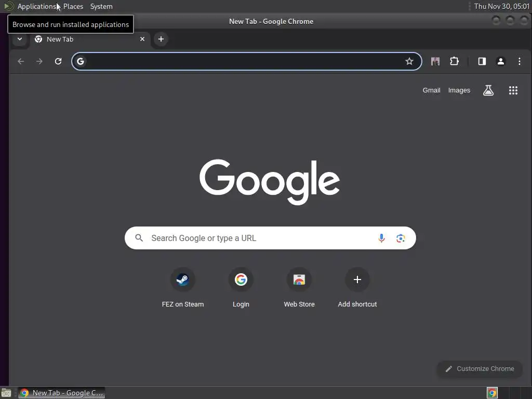The height and width of the screenshot is (399, 532).
Task: Open the Web Store shortcut
Action: coord(299,288)
